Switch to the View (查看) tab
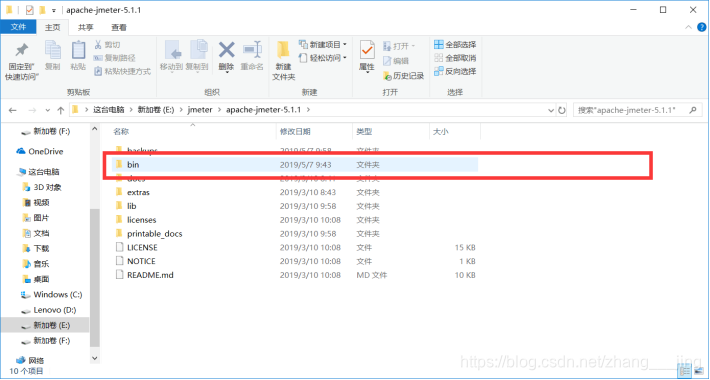The width and height of the screenshot is (710, 380). (119, 28)
